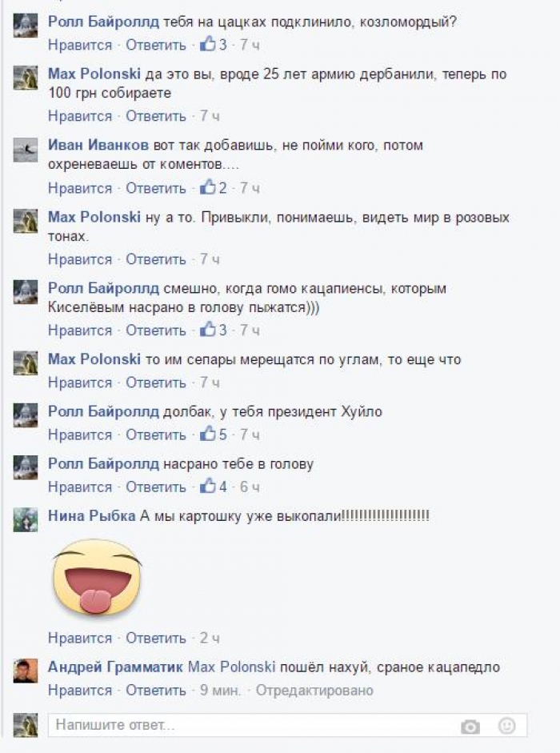
Task: Open Иван Иванков's avatar thumbnail
Action: click(26, 150)
